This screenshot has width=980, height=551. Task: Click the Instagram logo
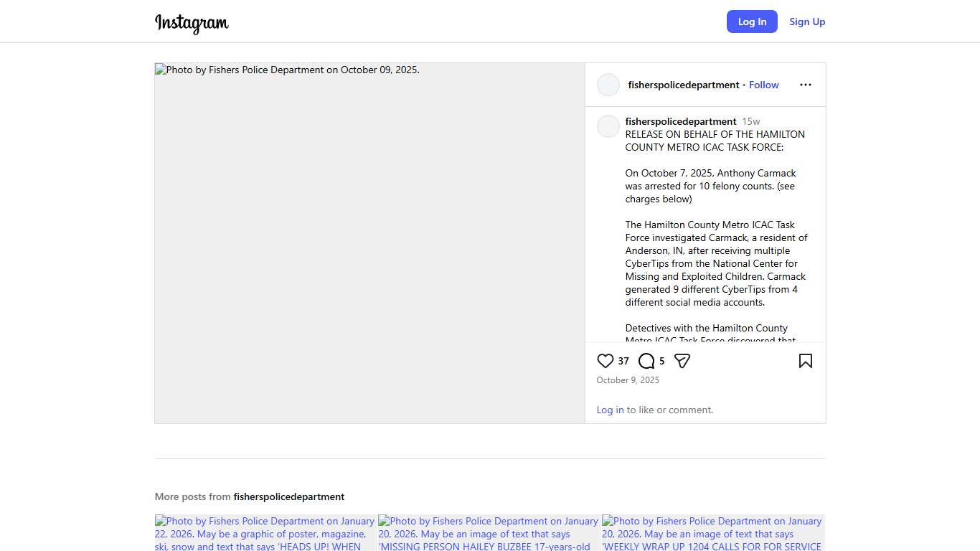pos(192,23)
